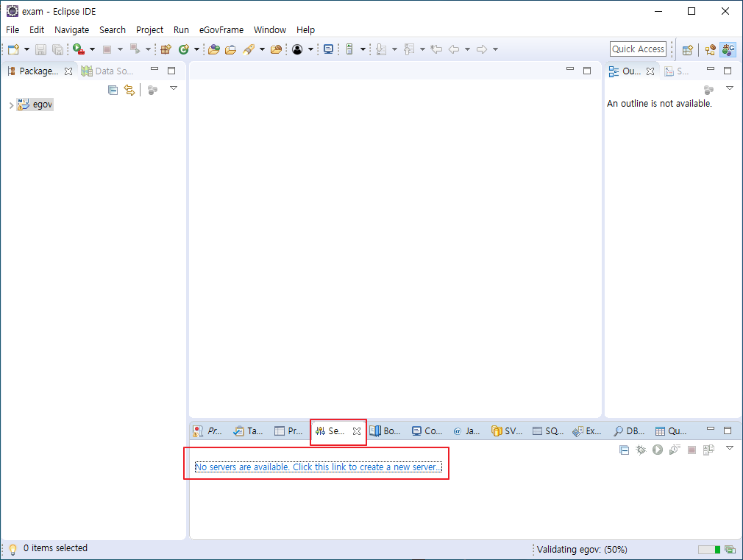Switch to the Javadoc tab
Screen dimensions: 743x560
(x=466, y=431)
